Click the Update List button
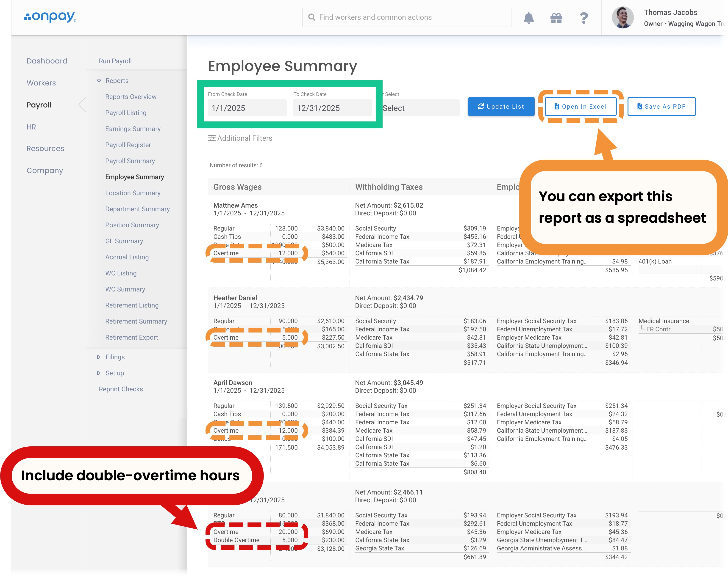Image resolution: width=728 pixels, height=577 pixels. pyautogui.click(x=501, y=107)
